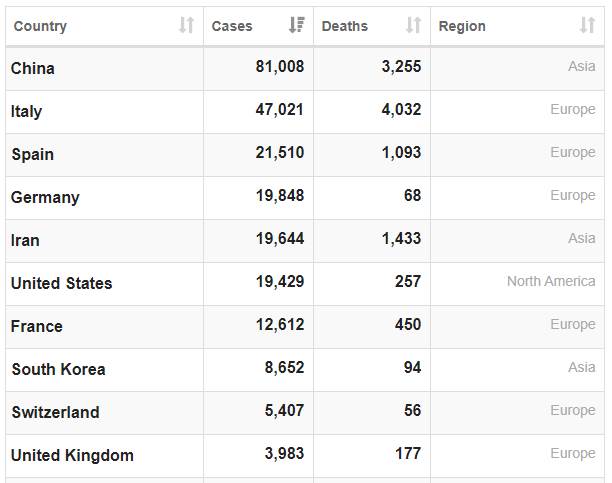The height and width of the screenshot is (483, 612).
Task: Select Germany in the Country column
Action: (x=45, y=197)
